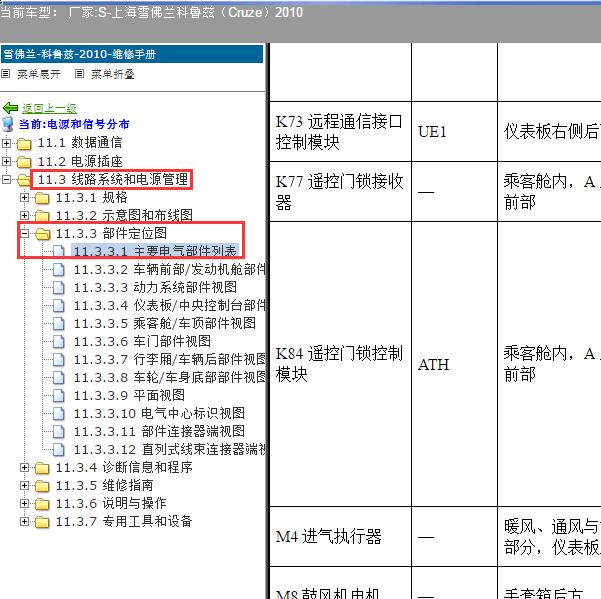Viewport: 601px width, 599px height.
Task: Open 11.3.3.1 主要电气部件列表 document
Action: pos(155,251)
